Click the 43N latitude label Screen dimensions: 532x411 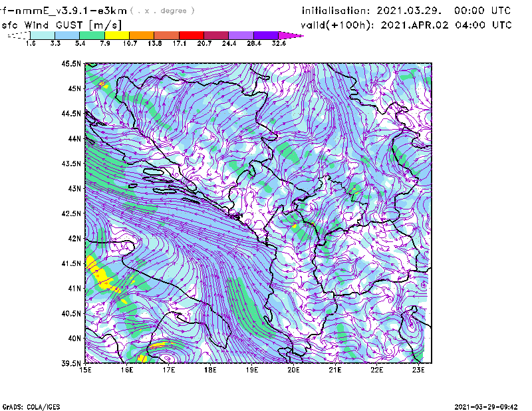74,188
